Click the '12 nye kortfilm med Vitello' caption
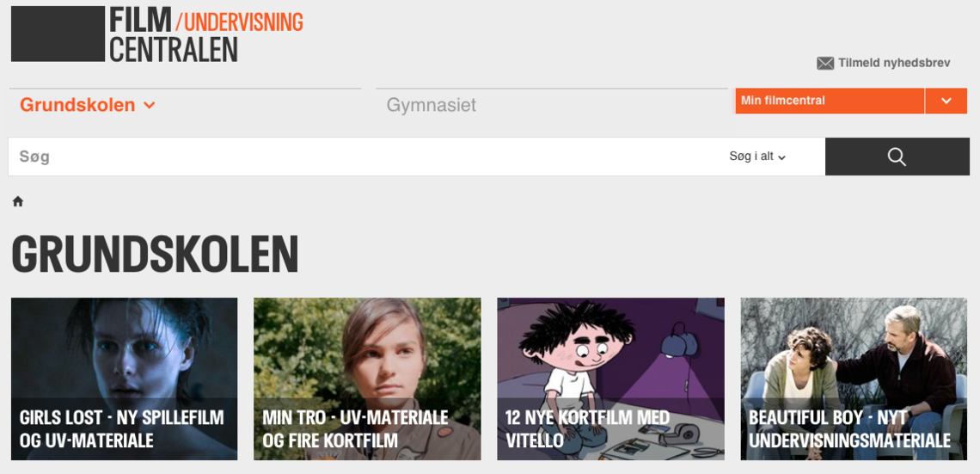This screenshot has width=980, height=474. click(x=587, y=429)
